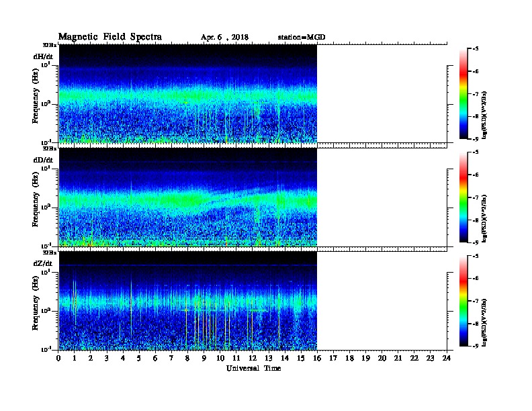The image size is (532, 411).
Task: Click hour 13 on the time axis
Action: [269, 359]
